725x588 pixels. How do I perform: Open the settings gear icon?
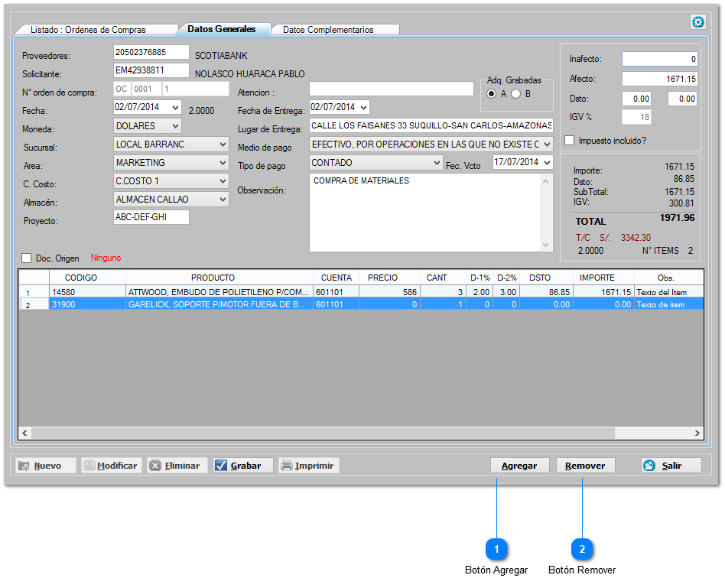coord(697,21)
